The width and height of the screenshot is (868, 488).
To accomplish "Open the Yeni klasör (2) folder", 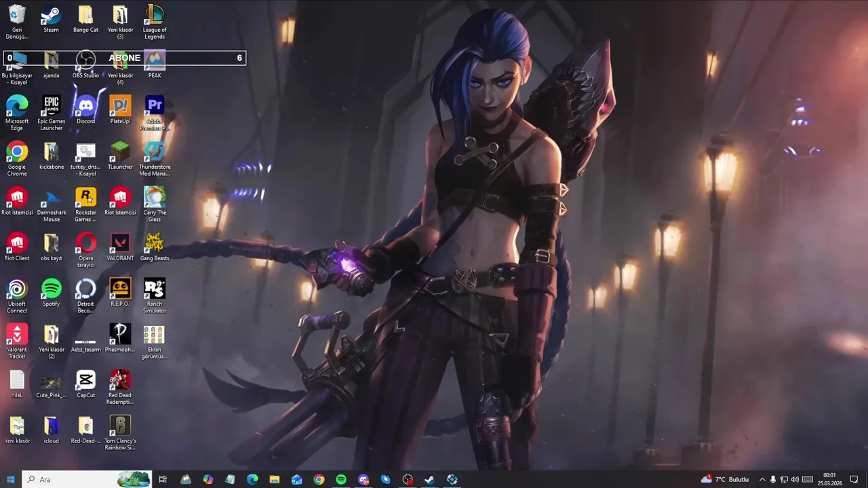I will (52, 342).
